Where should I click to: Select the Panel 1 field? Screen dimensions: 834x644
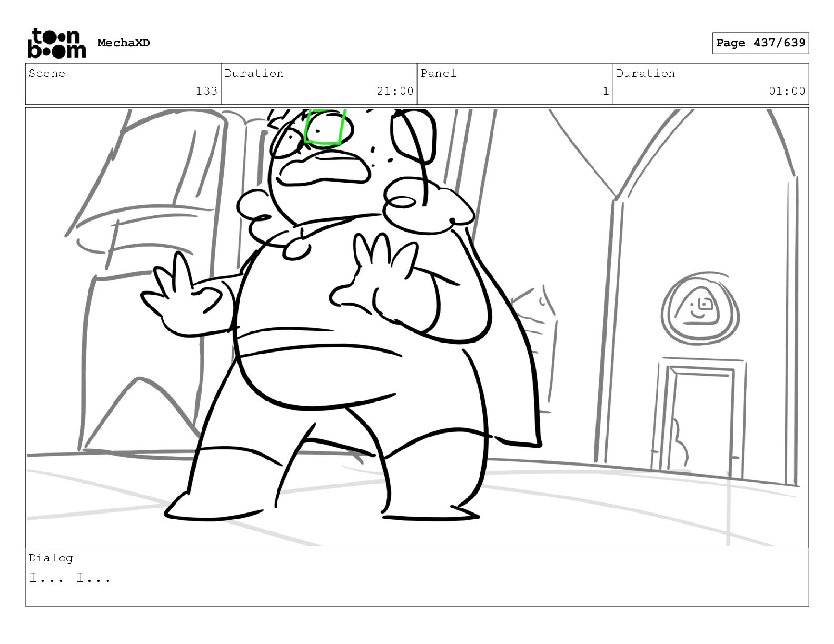coord(515,84)
